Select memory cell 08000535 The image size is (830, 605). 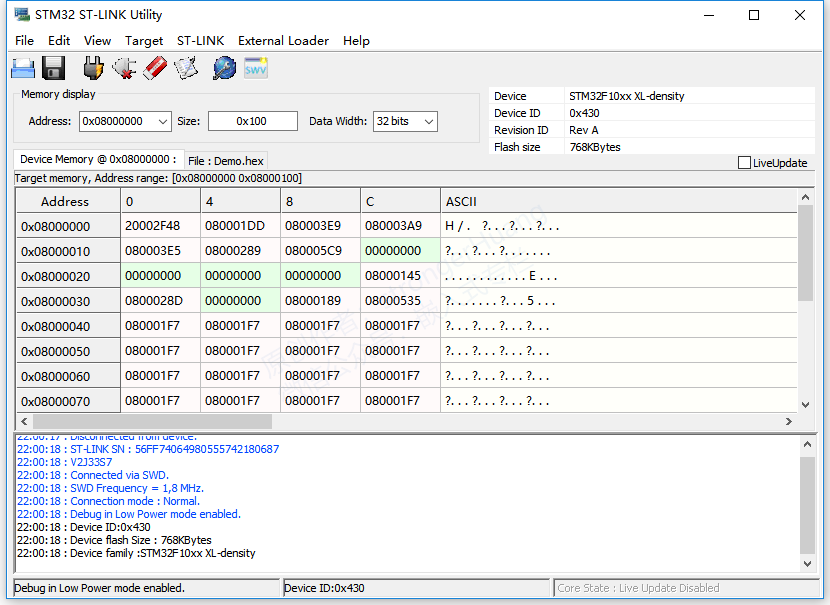click(x=400, y=301)
